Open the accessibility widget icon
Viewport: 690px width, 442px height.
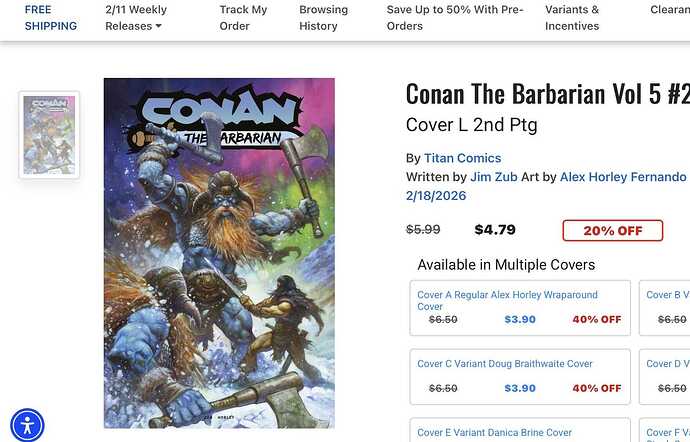28,424
